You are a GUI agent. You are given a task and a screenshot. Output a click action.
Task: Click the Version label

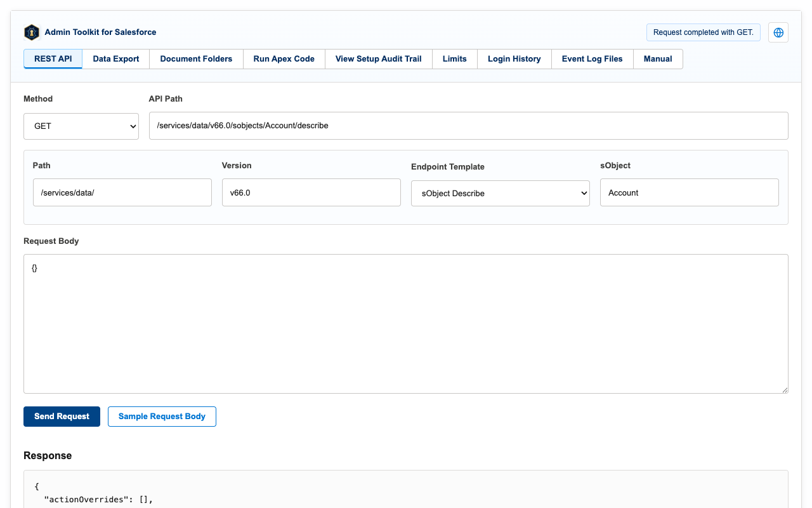[237, 166]
